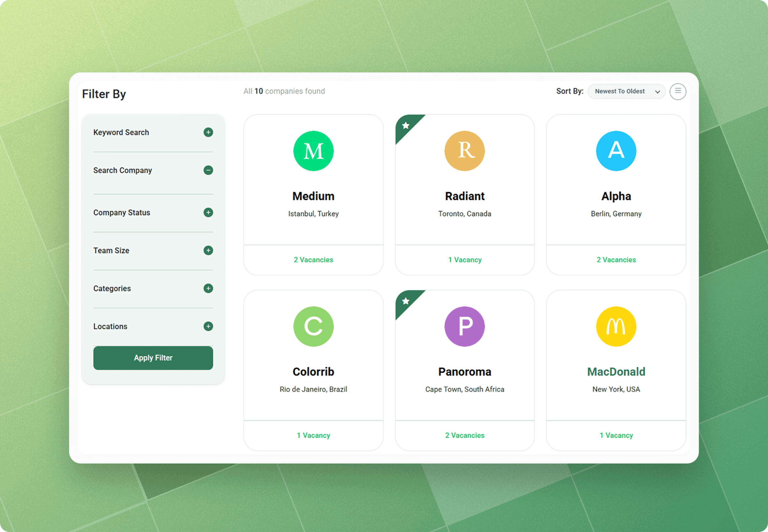
Task: Click the Alpha 'A' logo circle
Action: [616, 151]
